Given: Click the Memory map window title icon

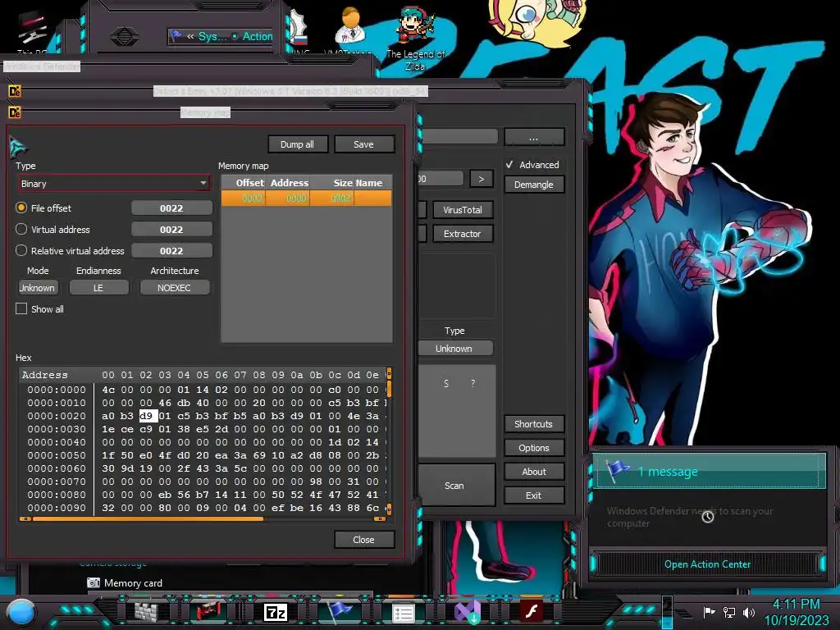Looking at the screenshot, I should (x=15, y=112).
